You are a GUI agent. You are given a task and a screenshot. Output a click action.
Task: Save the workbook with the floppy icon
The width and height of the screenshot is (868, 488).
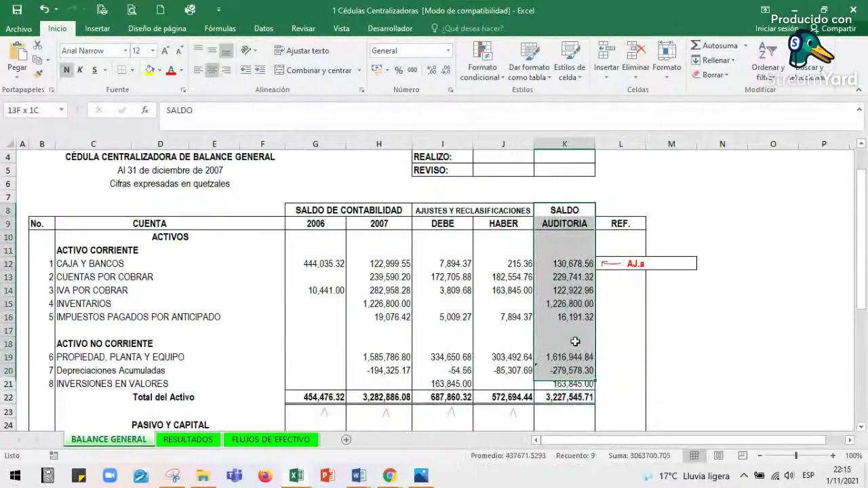tap(17, 9)
